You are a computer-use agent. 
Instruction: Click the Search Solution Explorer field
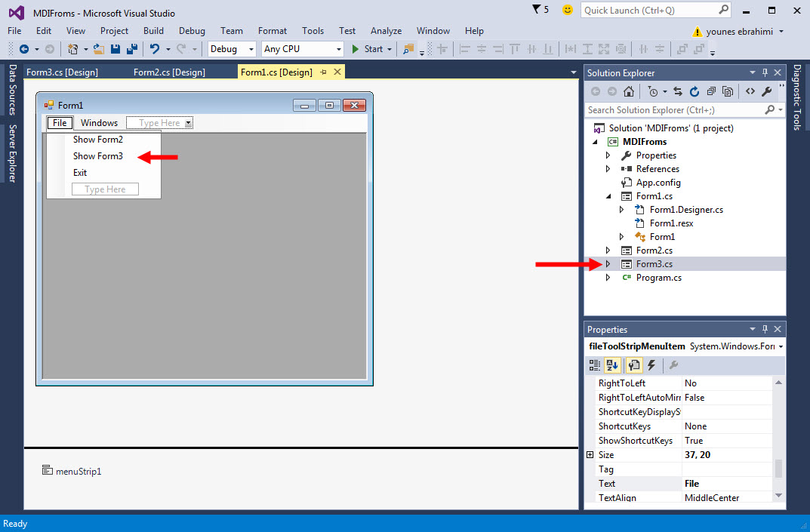coord(675,110)
